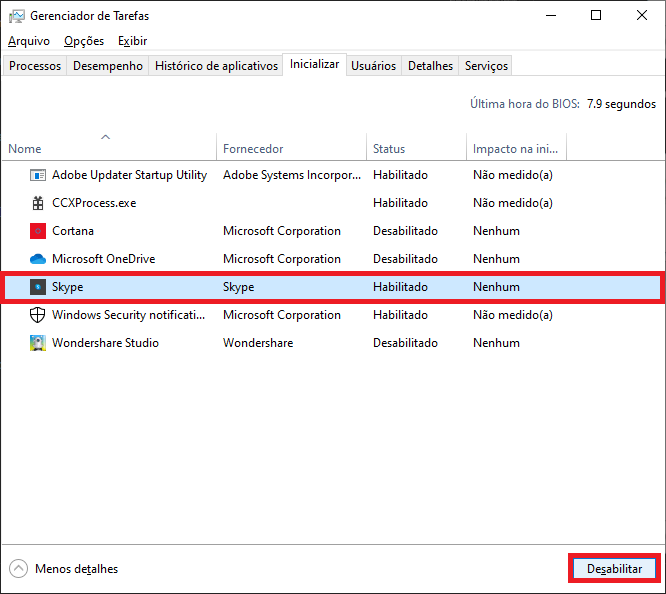Open the Arquivo menu
The width and height of the screenshot is (666, 594).
pos(29,41)
